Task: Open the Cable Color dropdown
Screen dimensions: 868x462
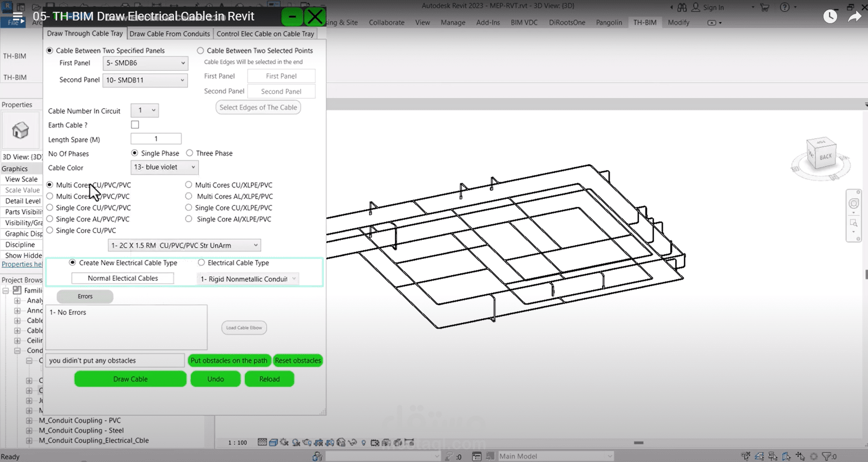Action: click(x=164, y=167)
